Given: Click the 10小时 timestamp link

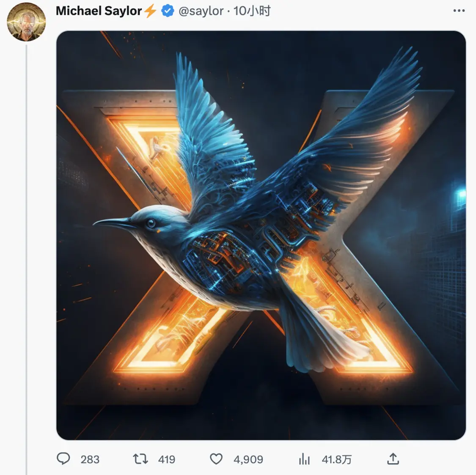Looking at the screenshot, I should tap(252, 11).
